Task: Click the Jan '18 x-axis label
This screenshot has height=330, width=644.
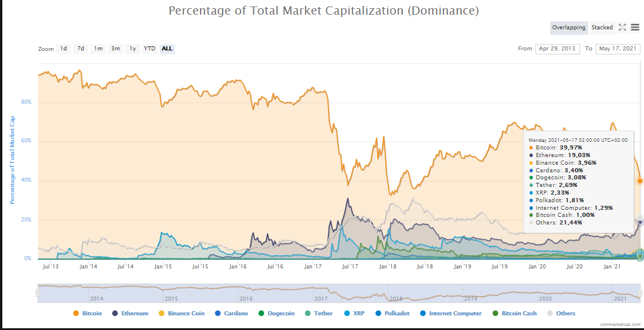Action: tap(388, 267)
